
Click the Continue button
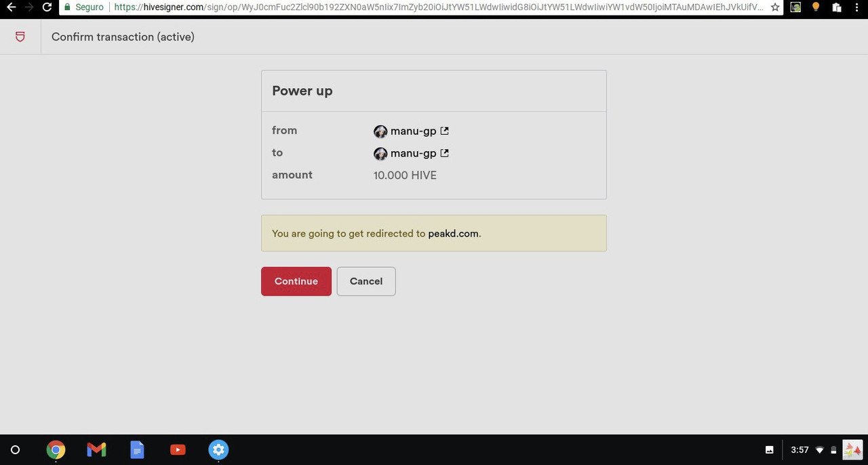[296, 281]
